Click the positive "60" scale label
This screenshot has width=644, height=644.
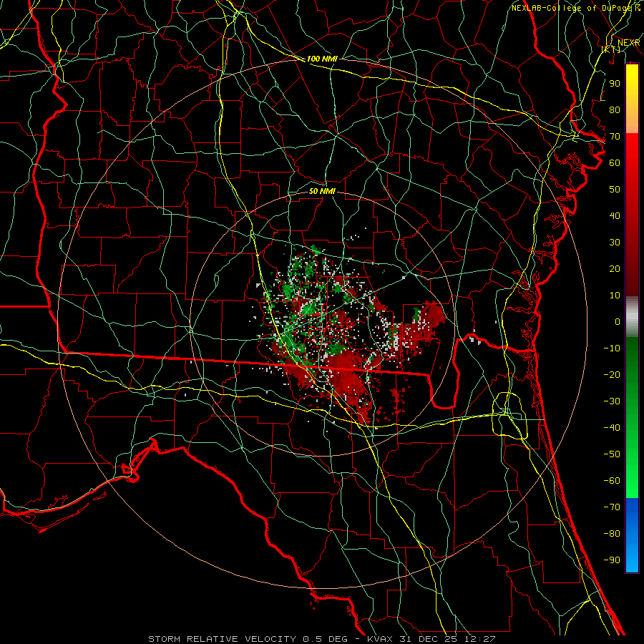click(x=615, y=162)
